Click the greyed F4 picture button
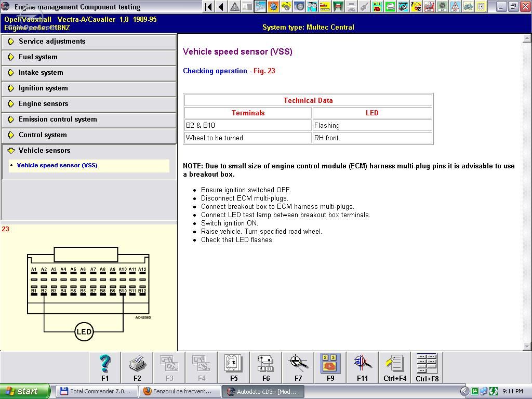Viewport: 532px width, 399px height. click(x=202, y=367)
